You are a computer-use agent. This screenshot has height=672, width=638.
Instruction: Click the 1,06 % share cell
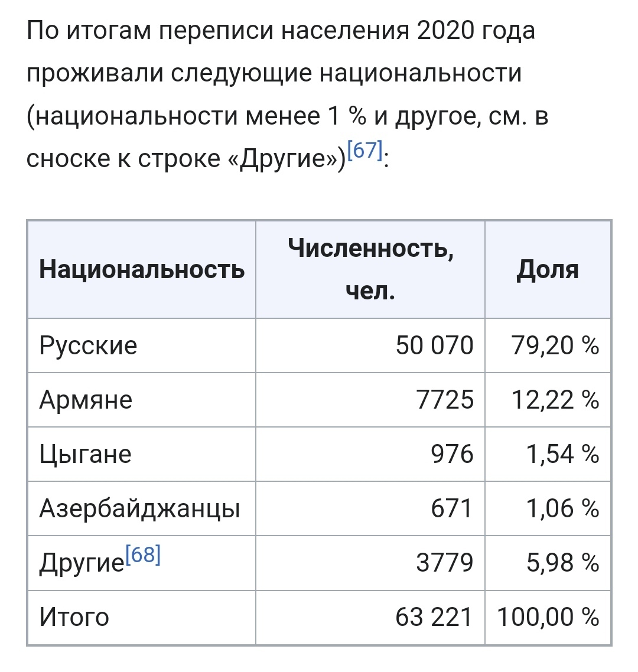pos(562,509)
